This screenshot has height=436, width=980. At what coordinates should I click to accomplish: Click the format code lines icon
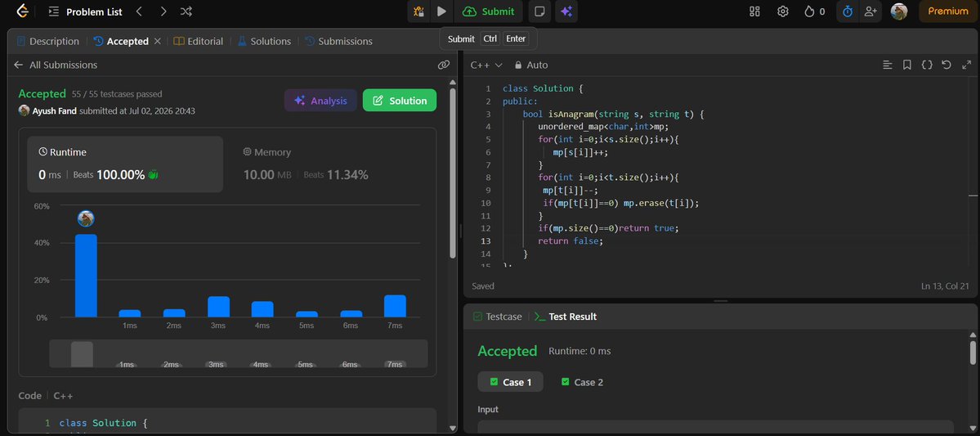[x=887, y=65]
